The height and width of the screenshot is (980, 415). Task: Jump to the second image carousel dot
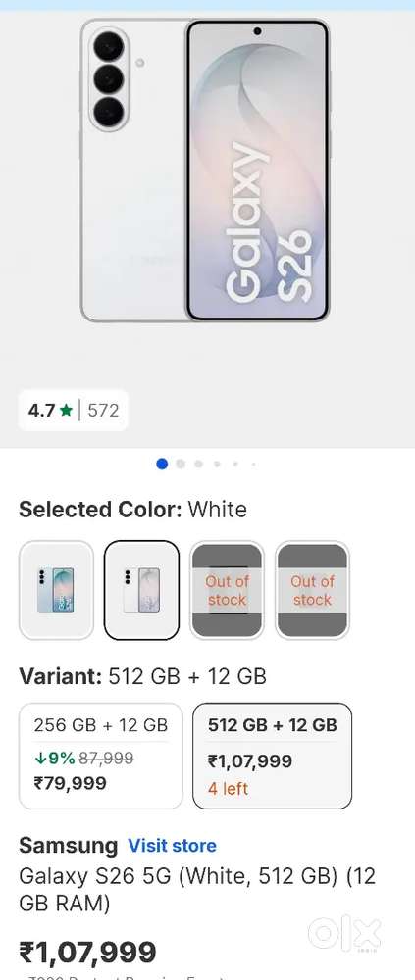coord(181,464)
